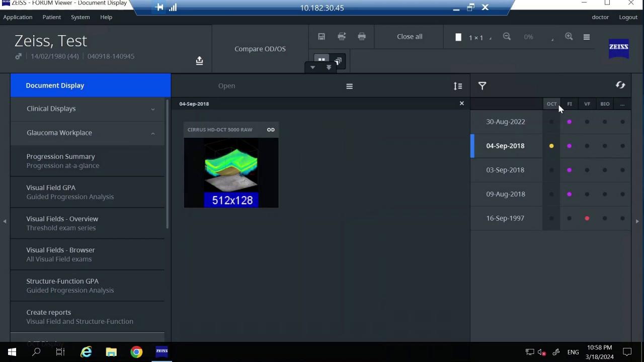Click the zoom in magnifier icon
Viewport: 644px width, 362px height.
click(x=569, y=36)
